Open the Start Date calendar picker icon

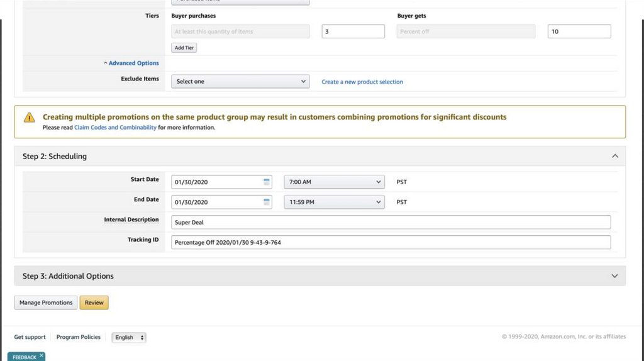click(267, 182)
